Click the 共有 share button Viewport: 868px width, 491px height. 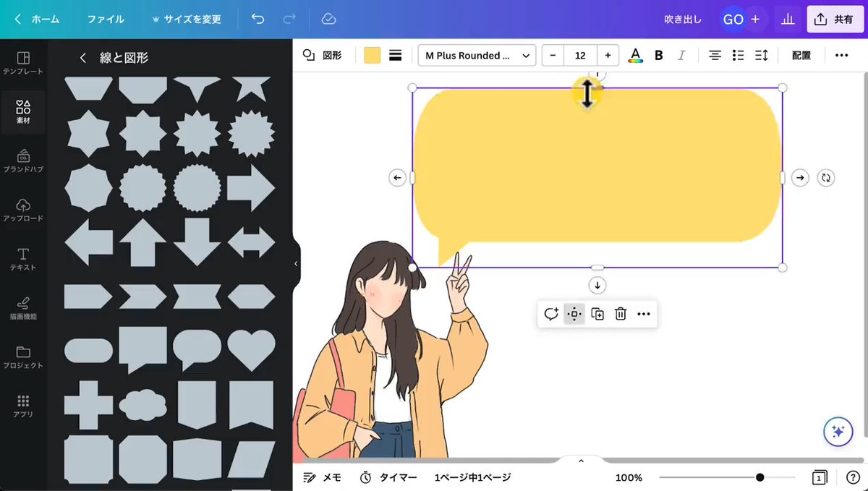[x=835, y=20]
